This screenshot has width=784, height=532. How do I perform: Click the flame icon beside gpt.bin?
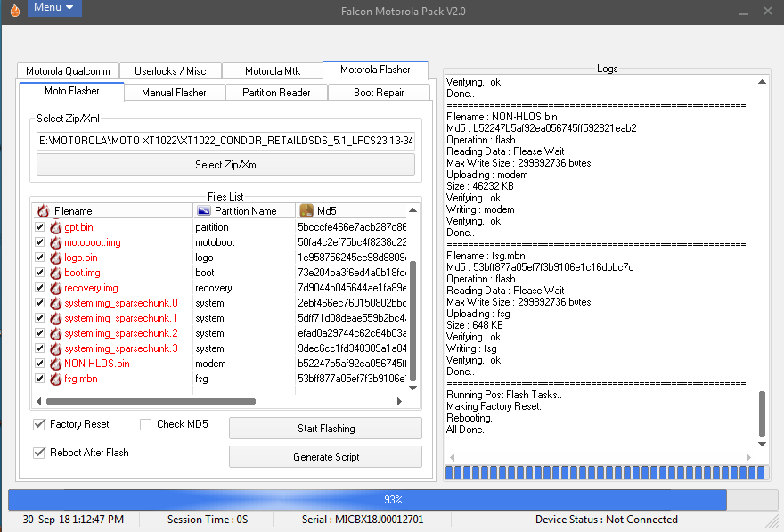click(x=55, y=227)
